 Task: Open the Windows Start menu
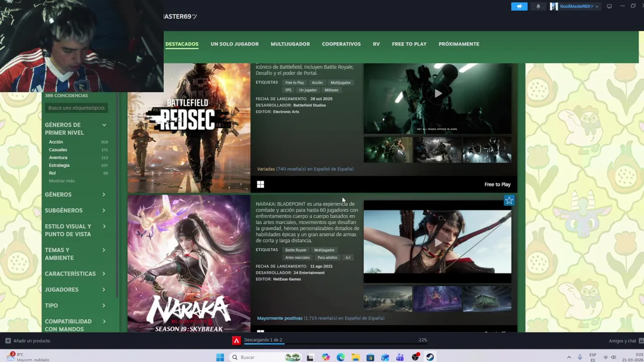coord(220,357)
